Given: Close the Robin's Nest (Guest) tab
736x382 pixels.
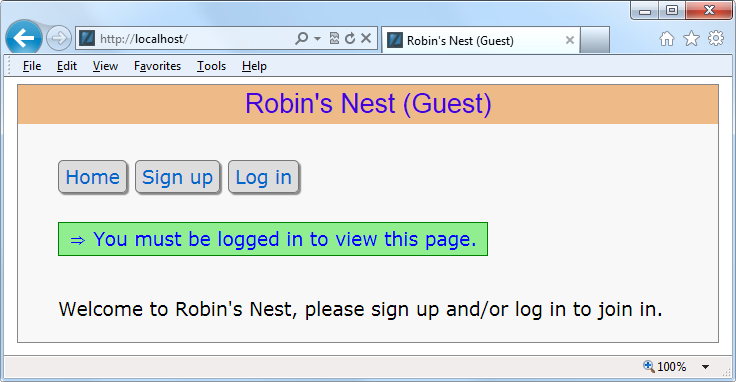Looking at the screenshot, I should pos(569,40).
